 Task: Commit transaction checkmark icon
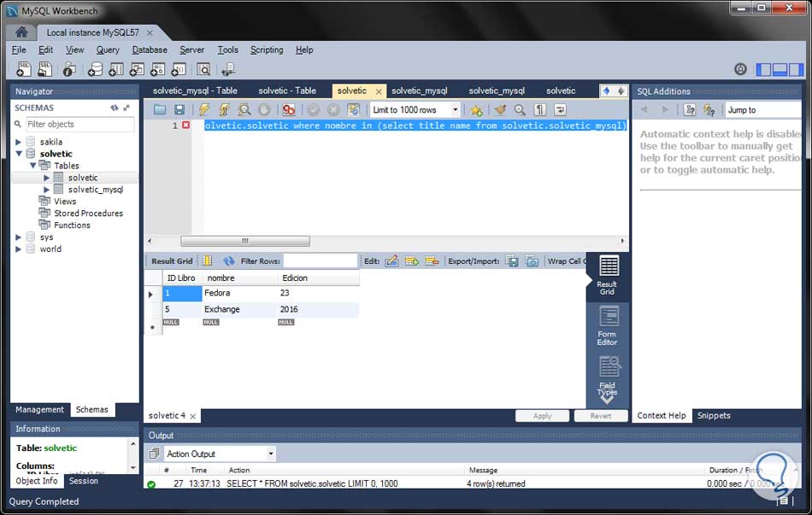tap(314, 109)
